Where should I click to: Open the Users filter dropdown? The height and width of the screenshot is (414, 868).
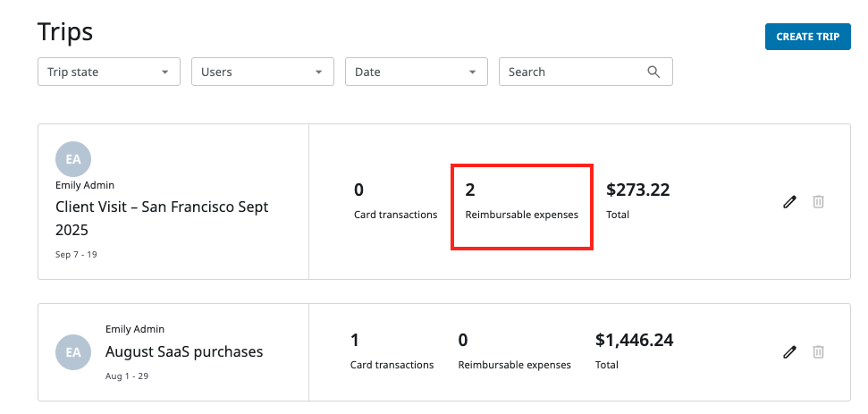point(262,72)
